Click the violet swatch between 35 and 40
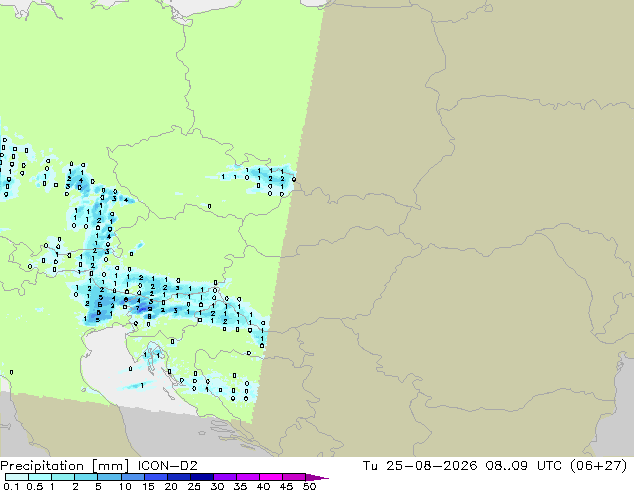The width and height of the screenshot is (634, 490). [248, 477]
